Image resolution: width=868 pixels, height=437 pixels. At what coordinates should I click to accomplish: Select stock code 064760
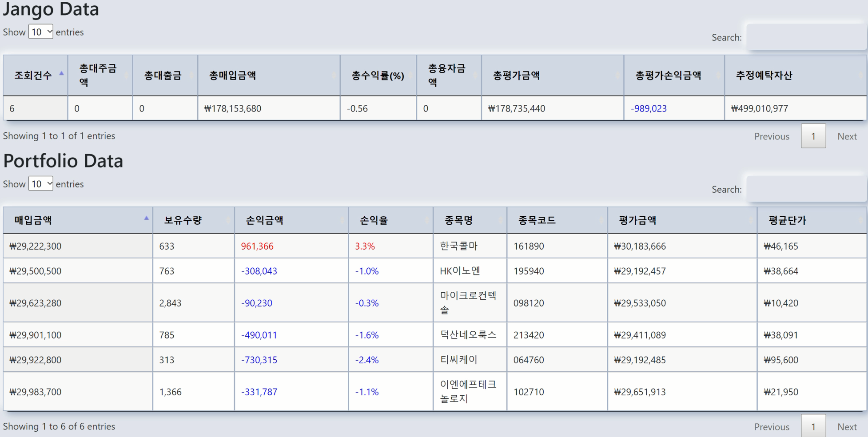pos(557,360)
